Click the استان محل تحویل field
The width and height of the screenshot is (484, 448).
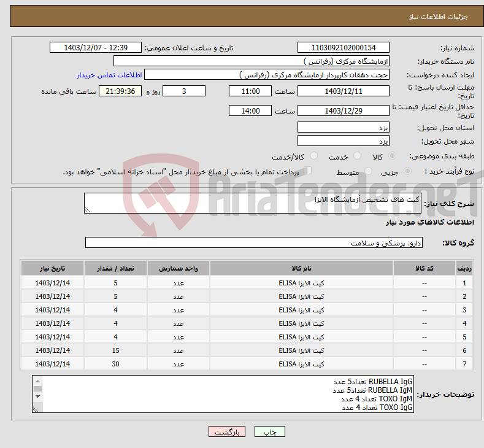[344, 128]
